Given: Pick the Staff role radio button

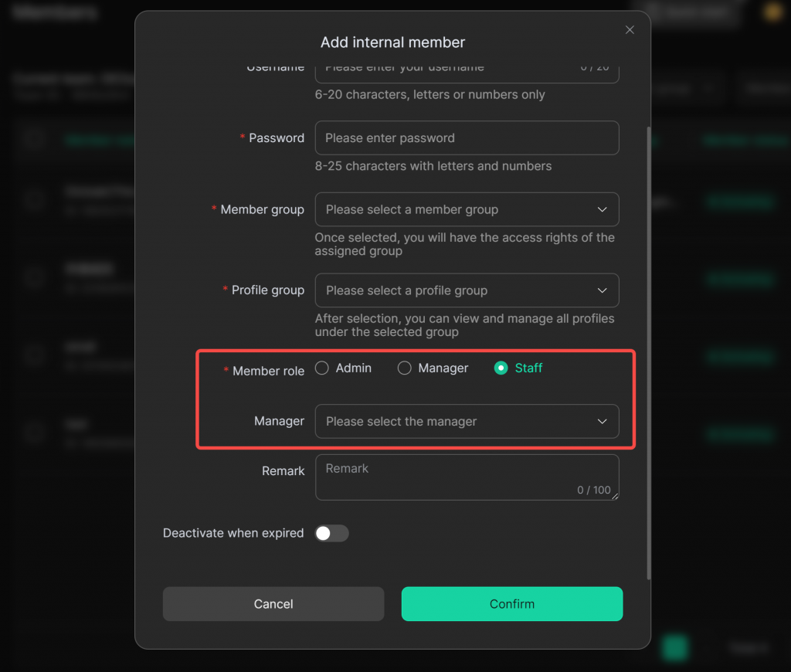Looking at the screenshot, I should coord(501,368).
